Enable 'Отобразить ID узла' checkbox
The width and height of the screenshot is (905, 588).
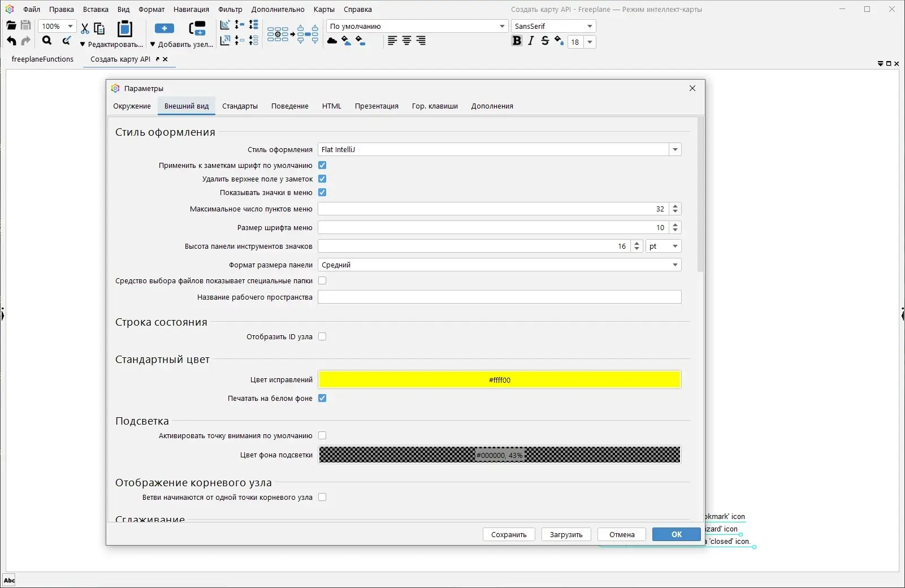point(322,336)
